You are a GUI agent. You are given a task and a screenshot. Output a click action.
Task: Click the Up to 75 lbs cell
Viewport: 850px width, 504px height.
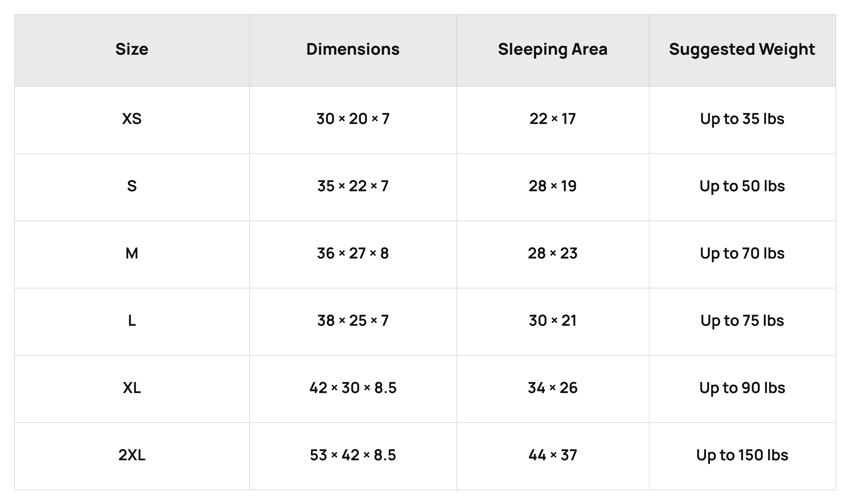click(742, 321)
